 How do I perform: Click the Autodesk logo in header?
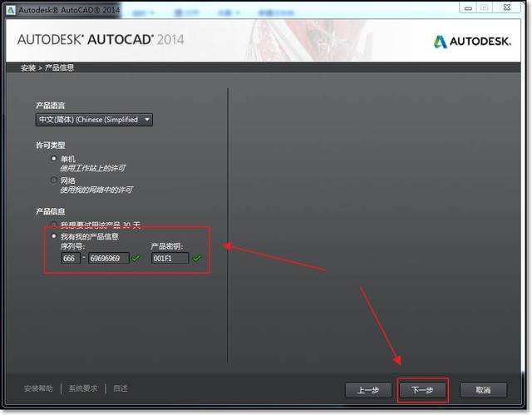[x=472, y=42]
